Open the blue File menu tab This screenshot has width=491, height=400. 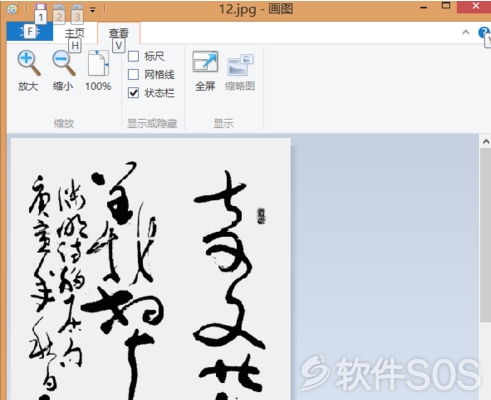click(30, 32)
